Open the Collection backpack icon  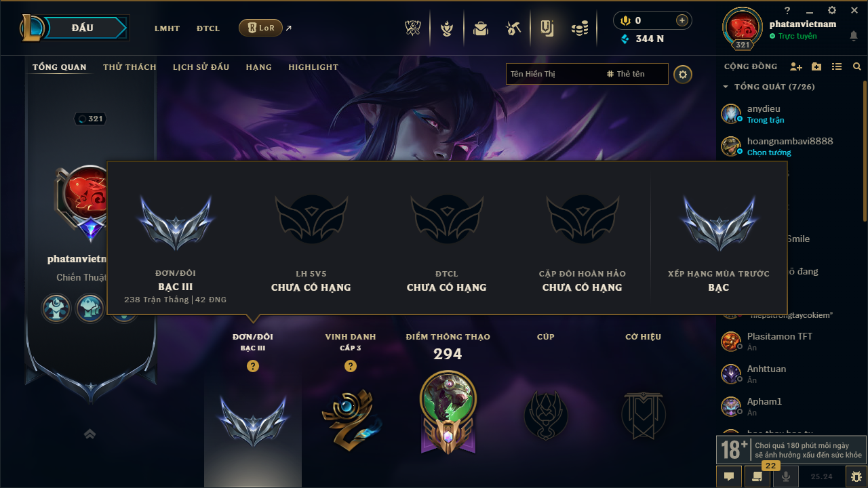481,28
